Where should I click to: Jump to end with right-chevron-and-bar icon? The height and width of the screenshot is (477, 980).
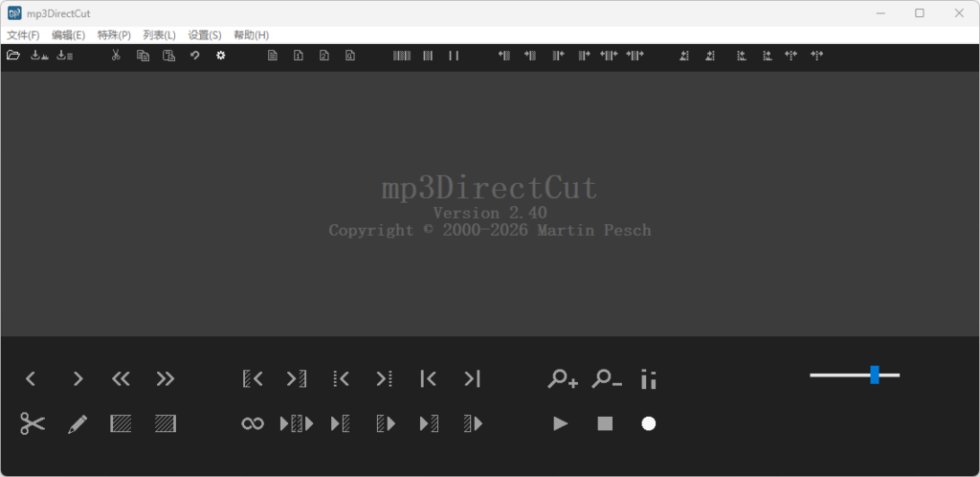pos(472,379)
